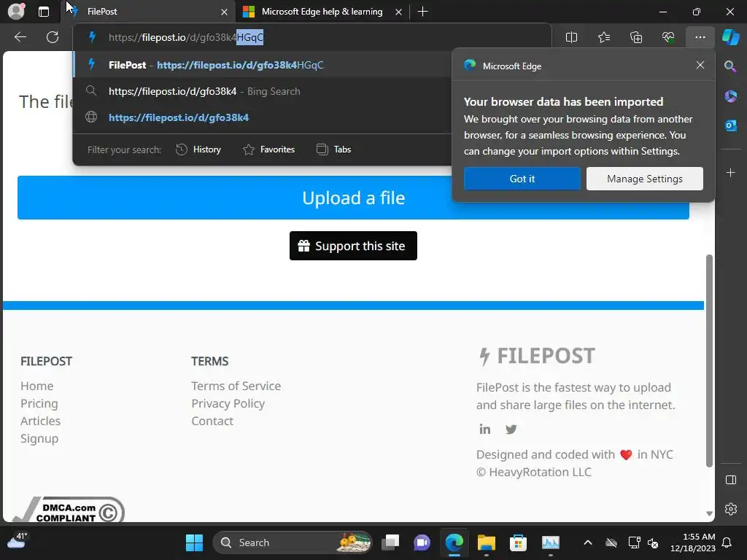This screenshot has height=560, width=747.
Task: Open a new tab with plus
Action: [422, 12]
